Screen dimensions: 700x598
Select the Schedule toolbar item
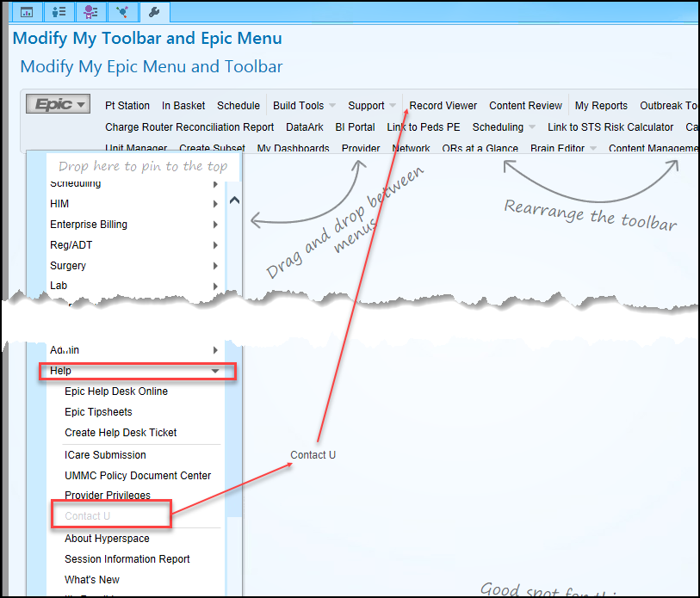[x=238, y=106]
